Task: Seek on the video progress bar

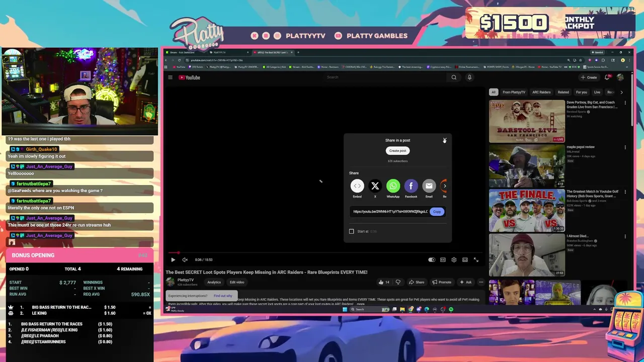Action: (325, 253)
